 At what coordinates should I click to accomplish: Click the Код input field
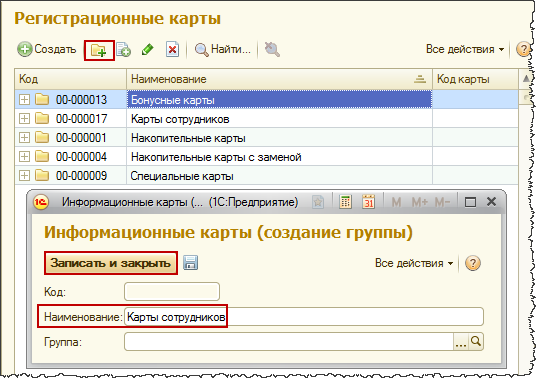(172, 291)
